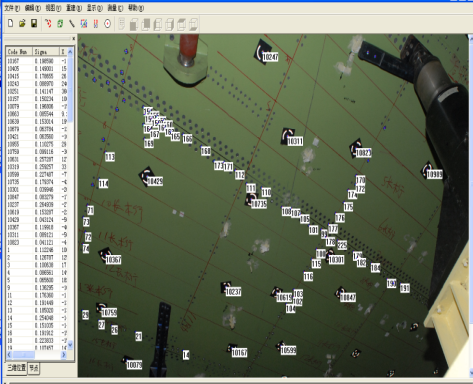Click the red circle target icon
473x384 pixels.
click(x=107, y=24)
